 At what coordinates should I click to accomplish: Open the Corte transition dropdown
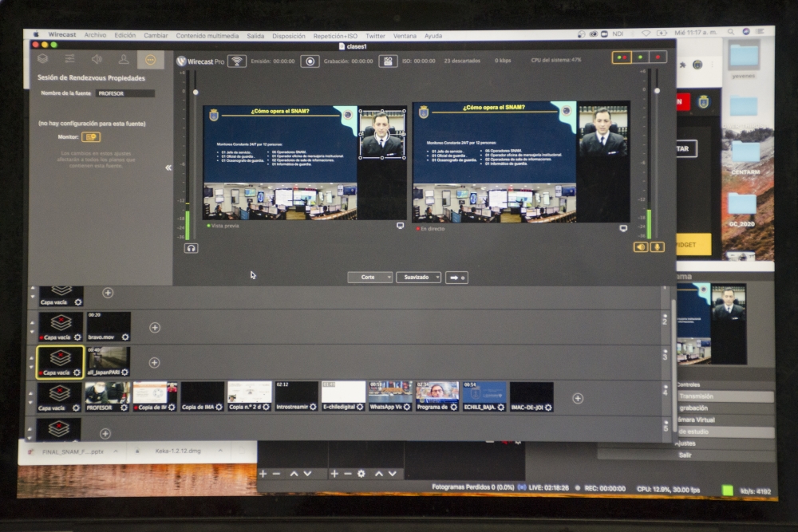pyautogui.click(x=370, y=278)
